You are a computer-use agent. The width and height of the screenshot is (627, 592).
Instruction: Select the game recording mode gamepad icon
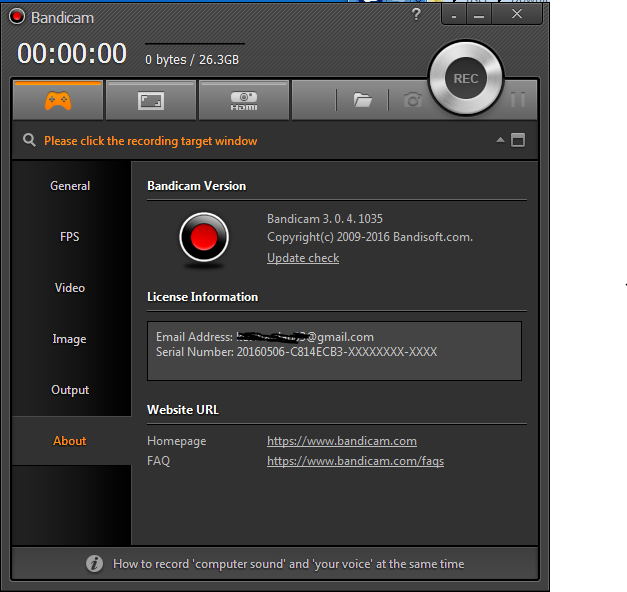pyautogui.click(x=58, y=100)
